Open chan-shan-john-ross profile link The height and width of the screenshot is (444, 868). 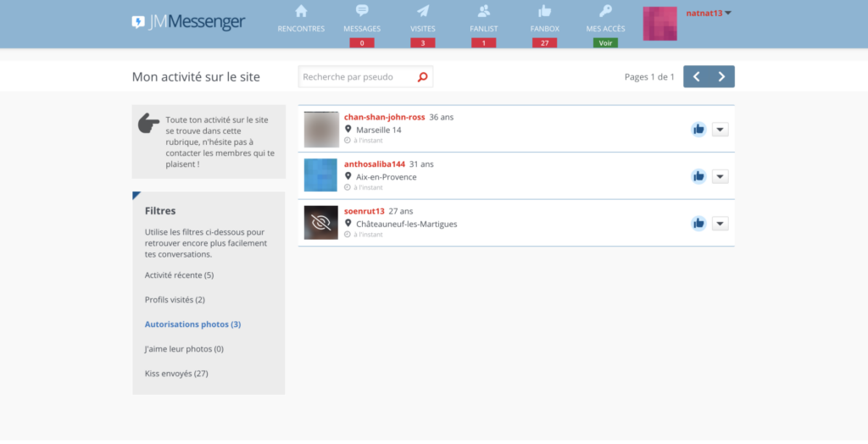(x=385, y=117)
